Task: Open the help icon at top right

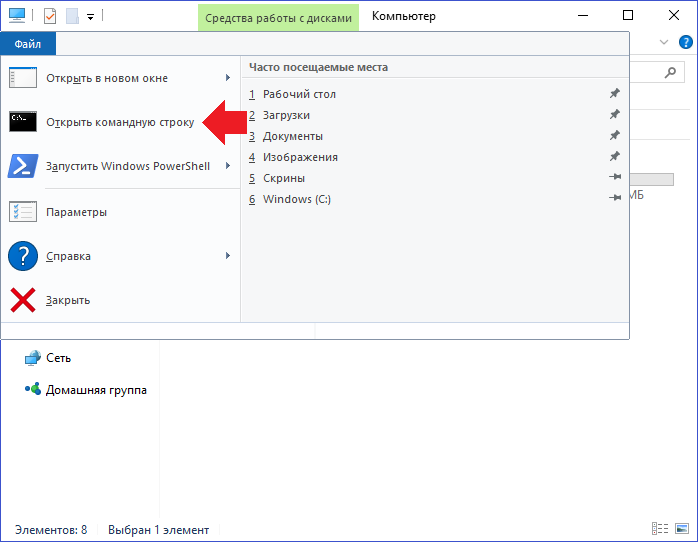Action: coord(686,42)
